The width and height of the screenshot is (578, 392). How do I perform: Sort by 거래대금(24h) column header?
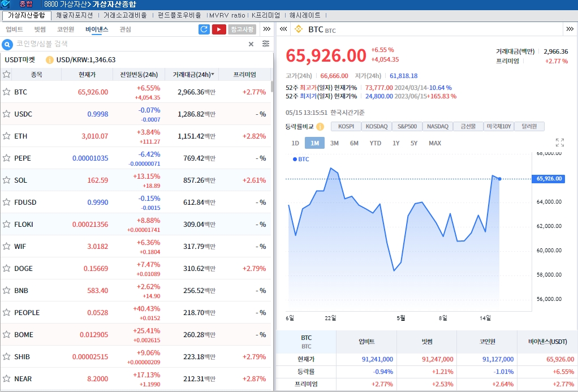tap(193, 75)
